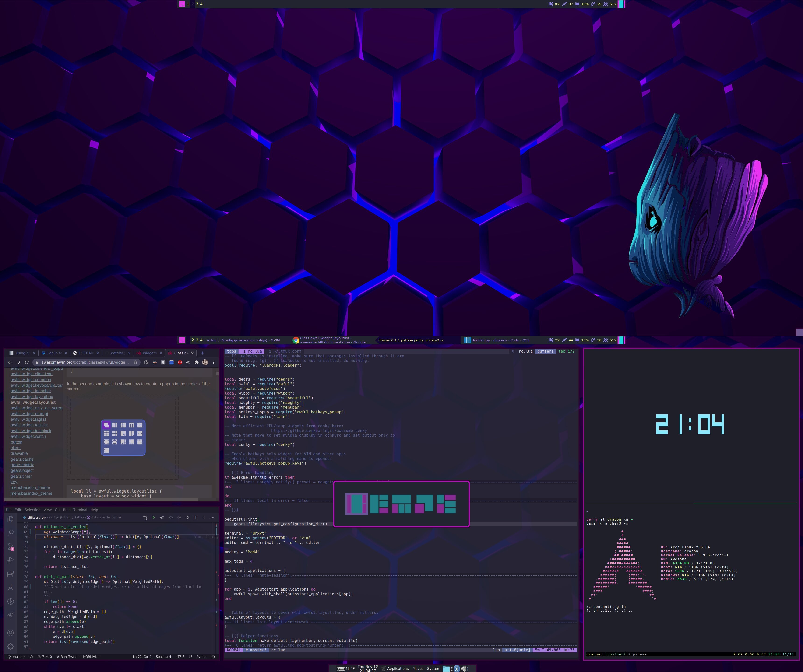Open Run and Debug view in VS Code
803x672 pixels.
[x=11, y=560]
